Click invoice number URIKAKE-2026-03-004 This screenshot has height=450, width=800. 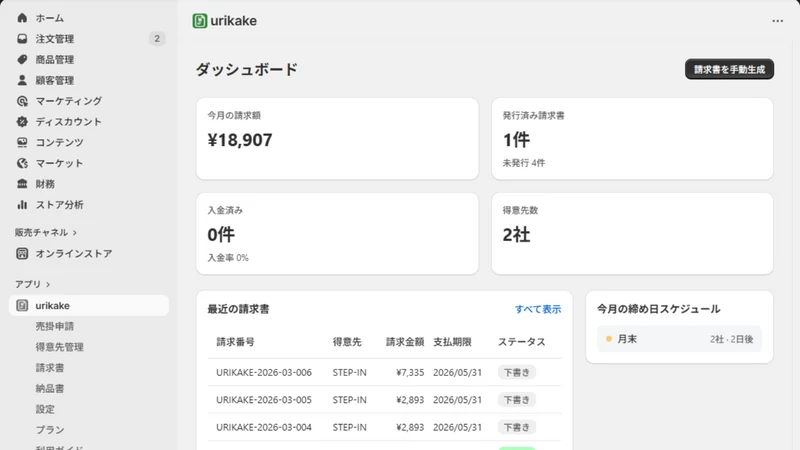pos(264,427)
